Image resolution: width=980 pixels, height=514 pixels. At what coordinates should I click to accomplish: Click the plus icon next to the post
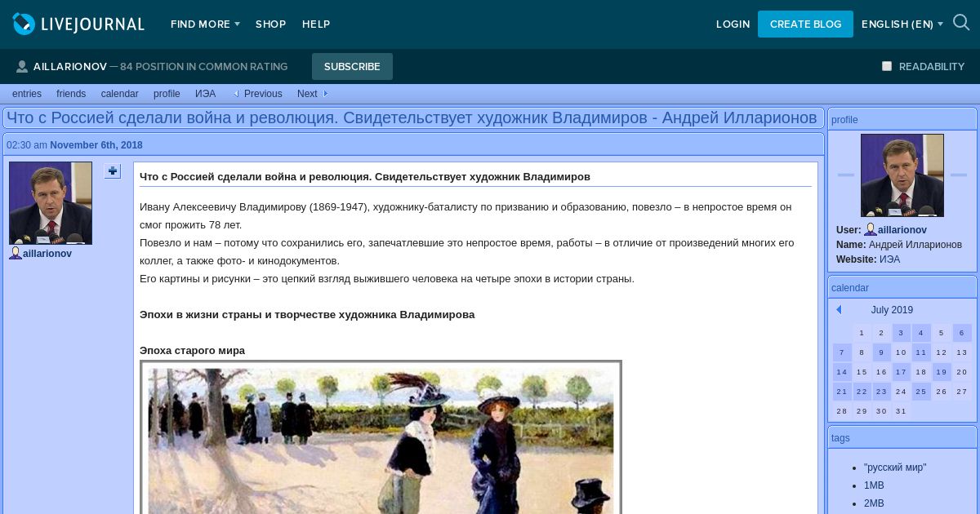(x=112, y=171)
